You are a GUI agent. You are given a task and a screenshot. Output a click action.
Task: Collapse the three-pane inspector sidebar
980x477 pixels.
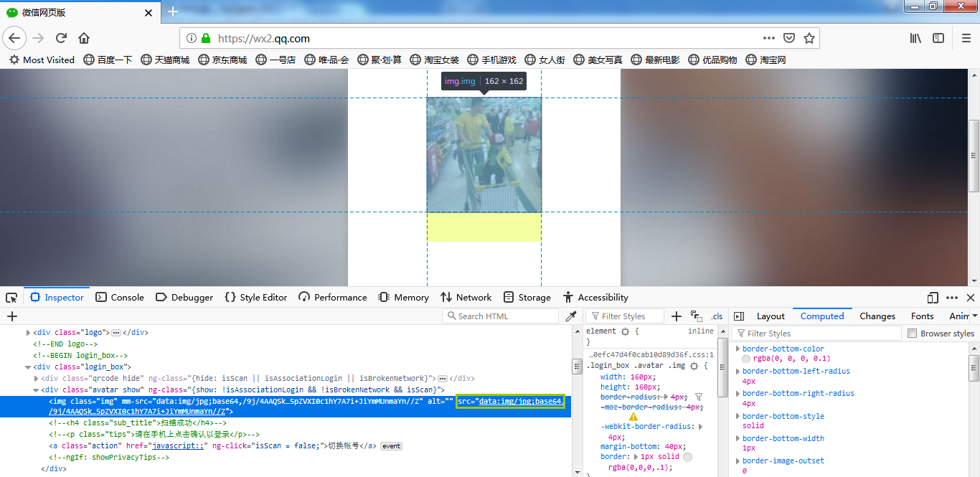(x=739, y=316)
